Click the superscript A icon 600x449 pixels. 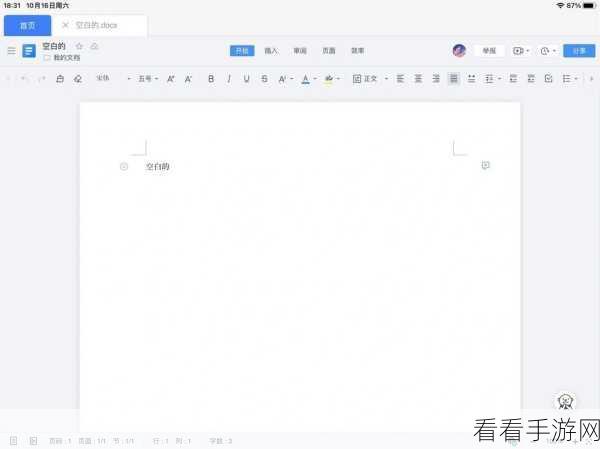(x=282, y=79)
